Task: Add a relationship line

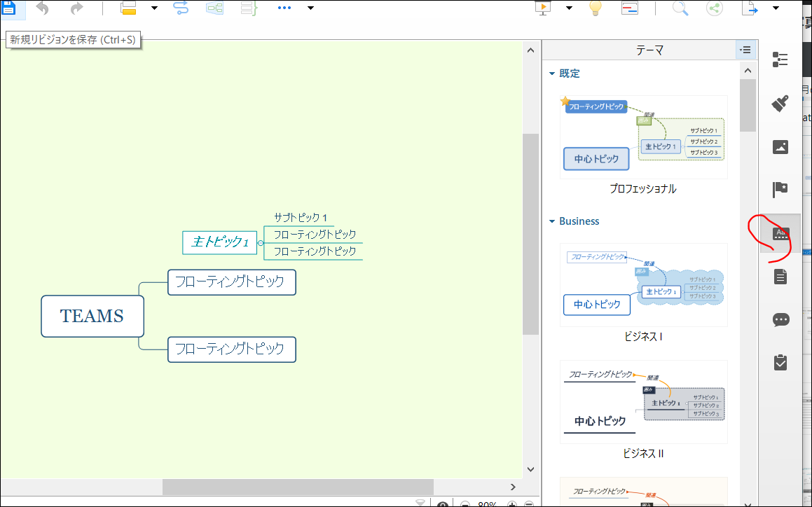Action: pos(181,8)
